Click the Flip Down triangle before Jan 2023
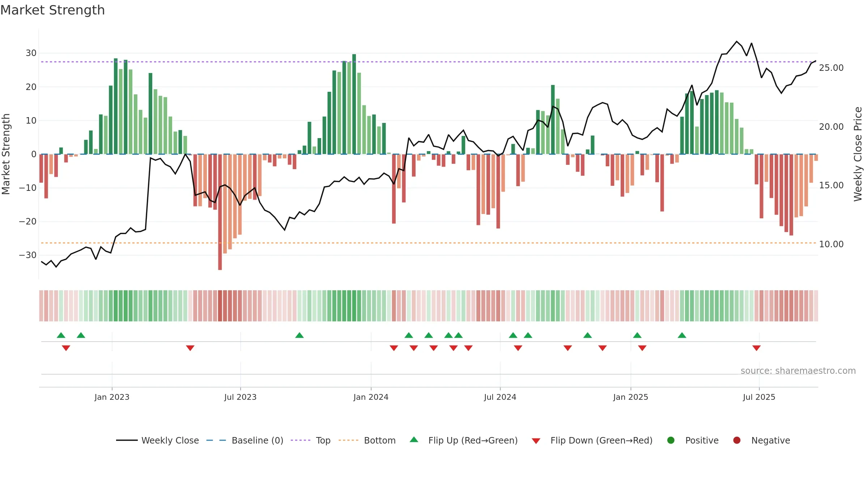Image resolution: width=868 pixels, height=488 pixels. click(x=66, y=348)
